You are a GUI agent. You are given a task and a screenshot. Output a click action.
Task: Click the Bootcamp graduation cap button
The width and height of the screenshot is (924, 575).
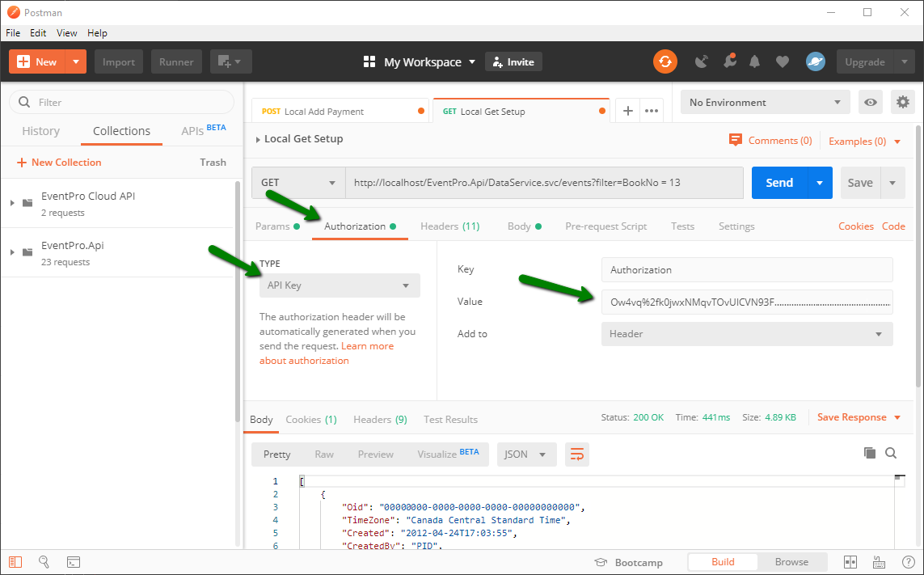tap(628, 562)
